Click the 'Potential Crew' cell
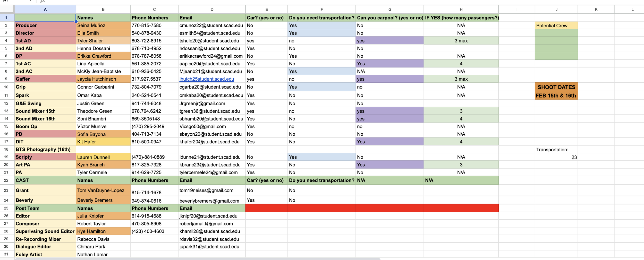 point(556,25)
